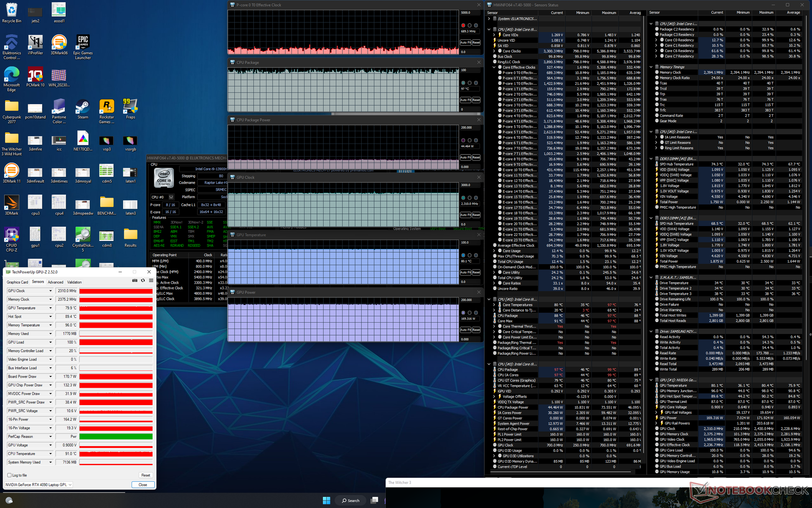The image size is (812, 508).
Task: Select the NE170QD color profile file icon
Action: (x=83, y=141)
